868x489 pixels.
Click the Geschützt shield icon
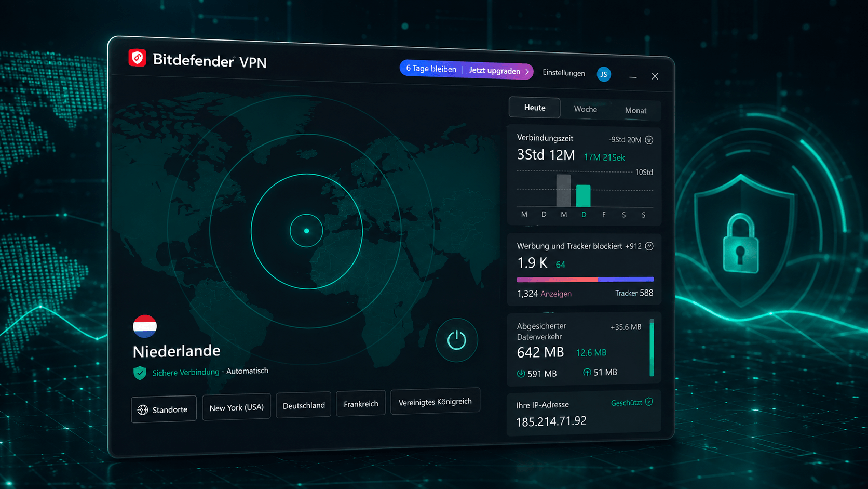coord(649,402)
